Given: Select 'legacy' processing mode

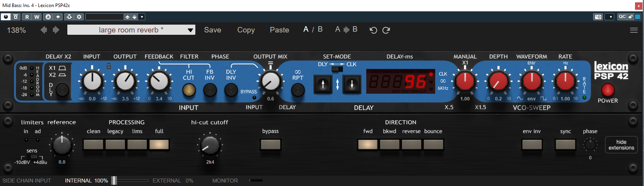Looking at the screenshot, I should tap(115, 144).
